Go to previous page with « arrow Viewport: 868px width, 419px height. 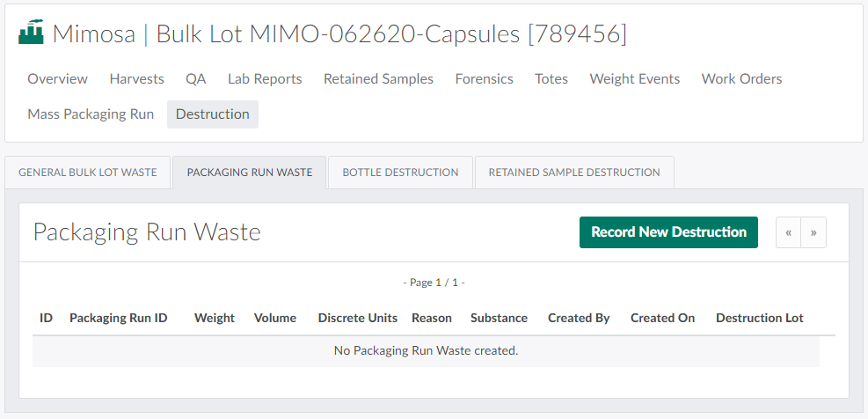tap(789, 232)
